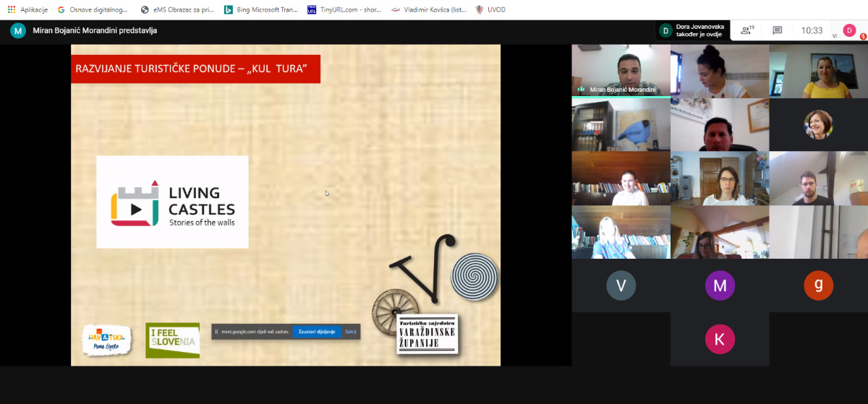Select the tile of the bearded man
This screenshot has width=868, height=404.
(818, 178)
